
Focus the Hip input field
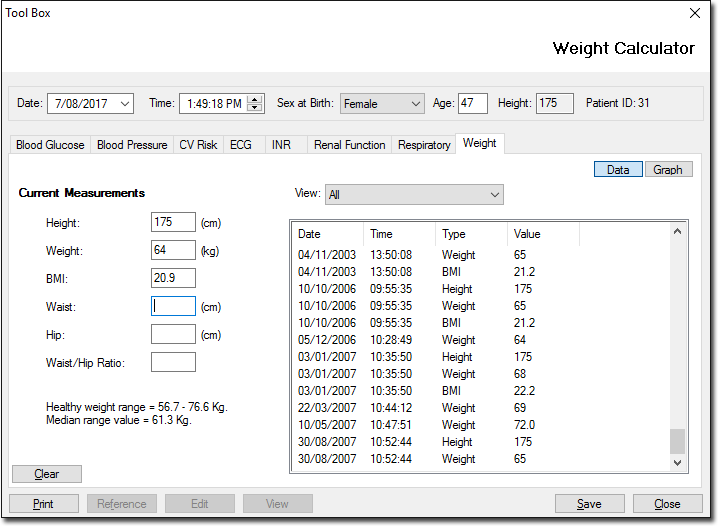coord(173,334)
